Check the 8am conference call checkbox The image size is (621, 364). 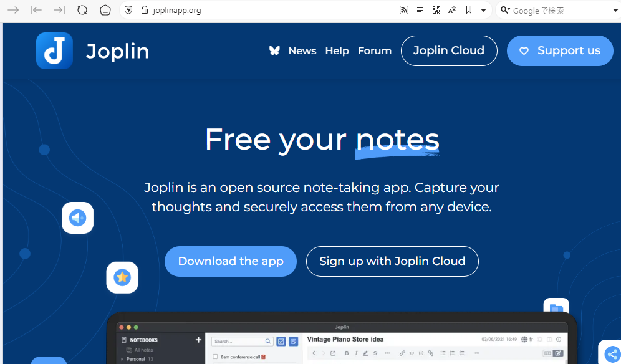[215, 357]
